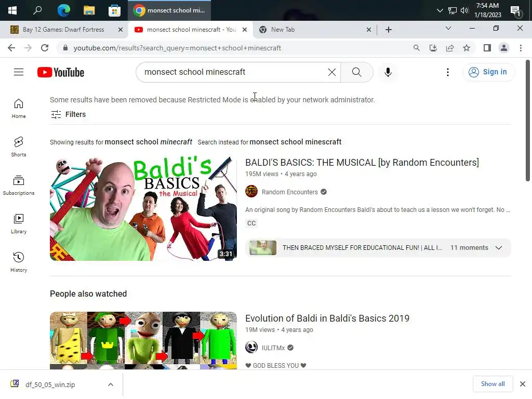
Task: Expand the 11 moments chevron
Action: pyautogui.click(x=499, y=248)
